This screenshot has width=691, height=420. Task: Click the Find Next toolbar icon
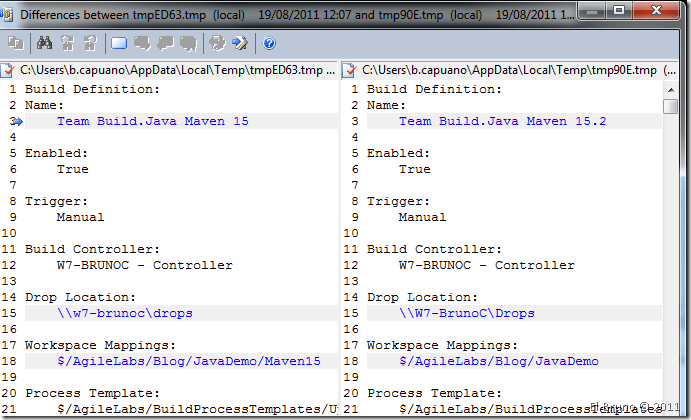pyautogui.click(x=67, y=44)
